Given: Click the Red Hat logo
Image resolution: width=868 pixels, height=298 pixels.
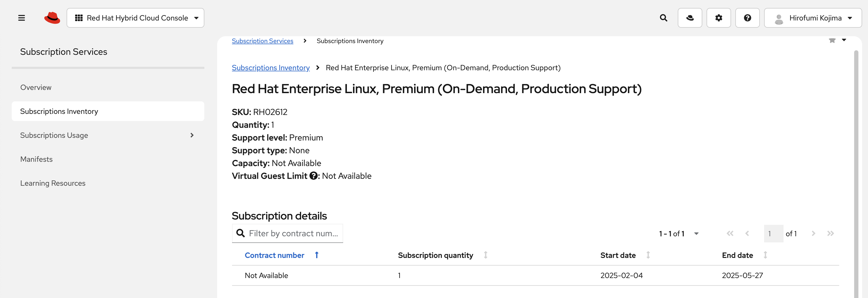Looking at the screenshot, I should [52, 18].
